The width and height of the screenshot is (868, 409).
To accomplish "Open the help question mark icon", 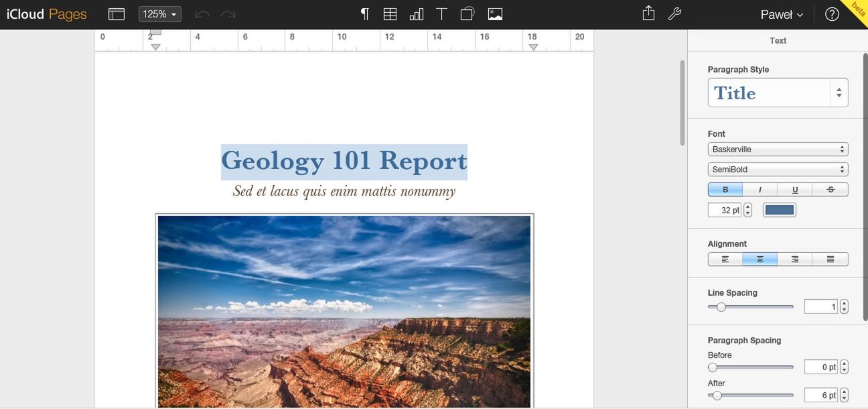I will click(832, 14).
